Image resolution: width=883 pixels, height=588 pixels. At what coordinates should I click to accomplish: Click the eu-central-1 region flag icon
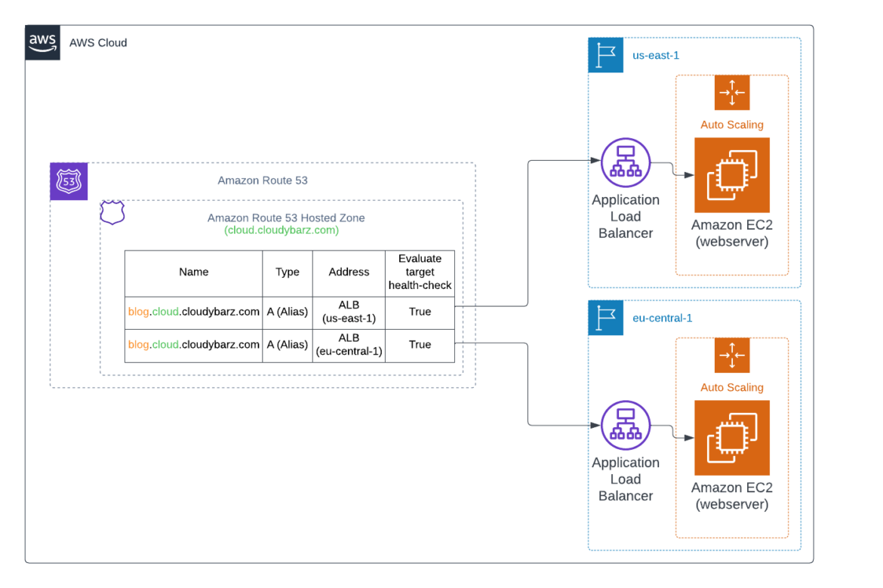(605, 318)
